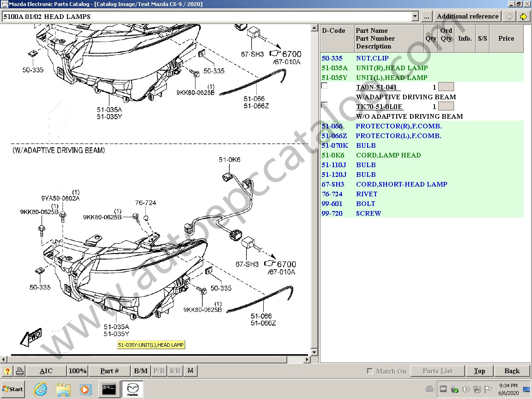Click order quantity field for TA0N-51-041

446,87
